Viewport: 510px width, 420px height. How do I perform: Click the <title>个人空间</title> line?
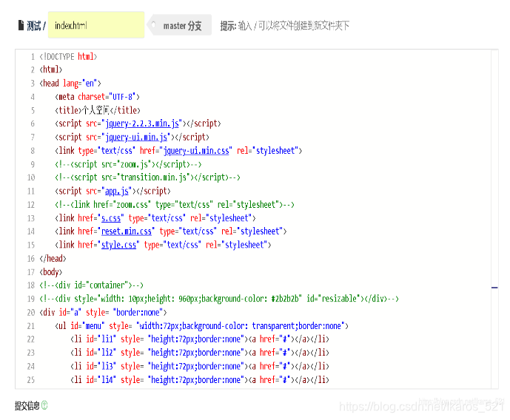[x=98, y=110]
